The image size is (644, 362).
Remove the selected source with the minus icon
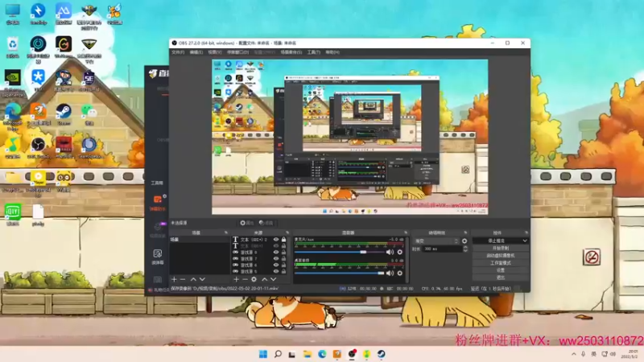[245, 279]
